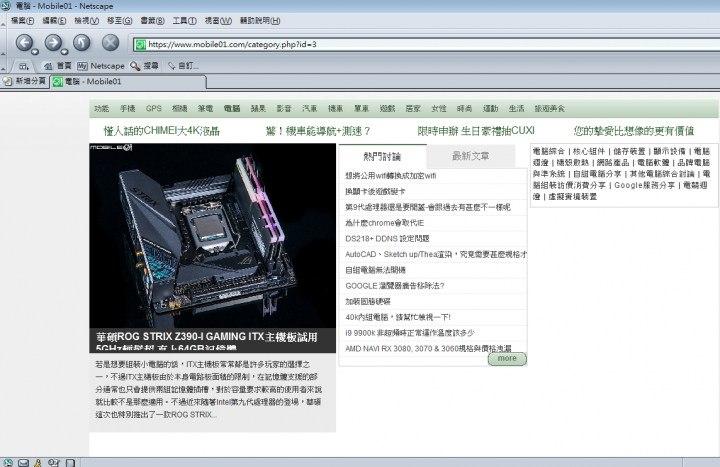This screenshot has height=467, width=720.
Task: Open the Forward button history dropdown arrow
Action: 64,52
